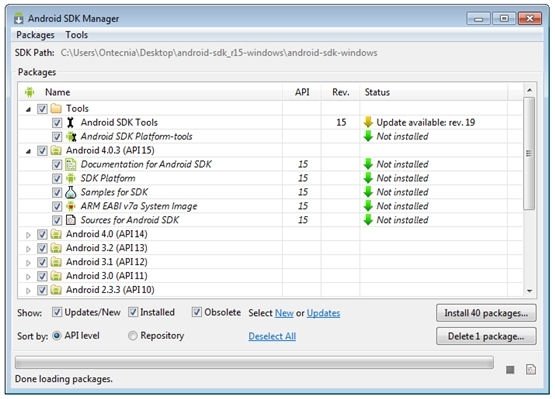
Task: Expand the Android 4.0 (API 14) group
Action: (28, 234)
